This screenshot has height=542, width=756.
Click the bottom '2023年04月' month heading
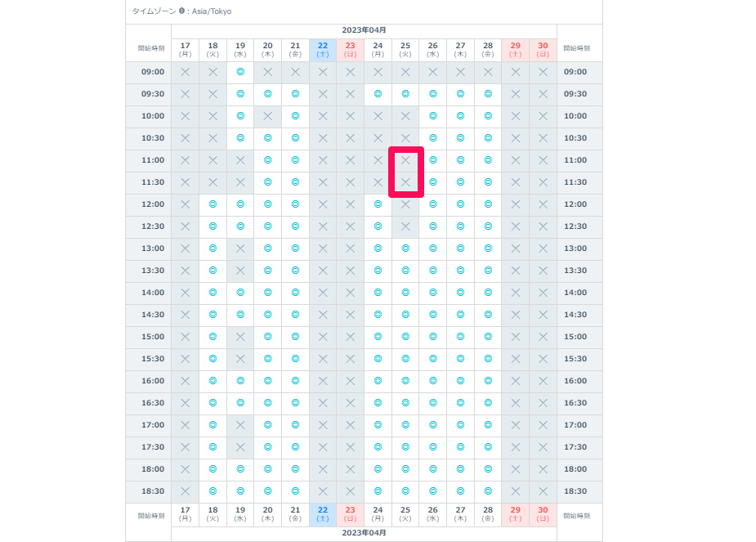click(364, 533)
